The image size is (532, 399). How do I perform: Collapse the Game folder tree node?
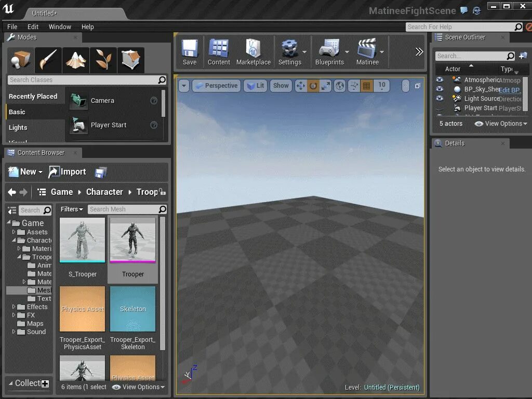click(9, 222)
